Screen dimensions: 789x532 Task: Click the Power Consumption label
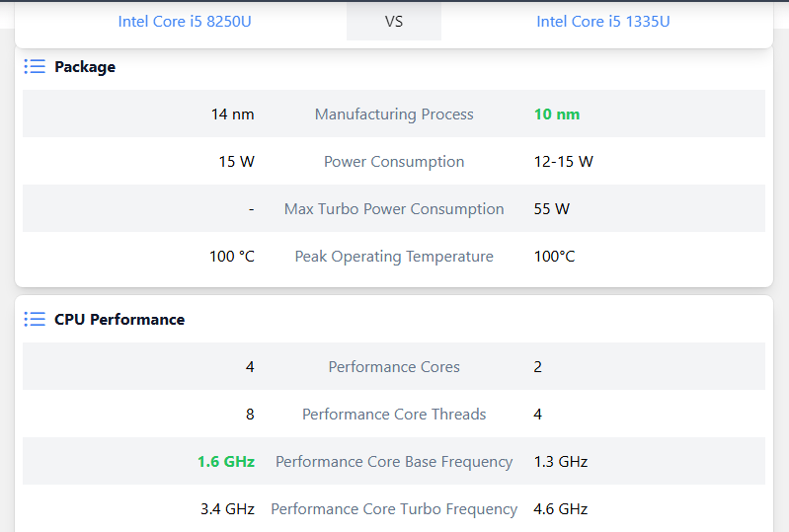pos(394,162)
